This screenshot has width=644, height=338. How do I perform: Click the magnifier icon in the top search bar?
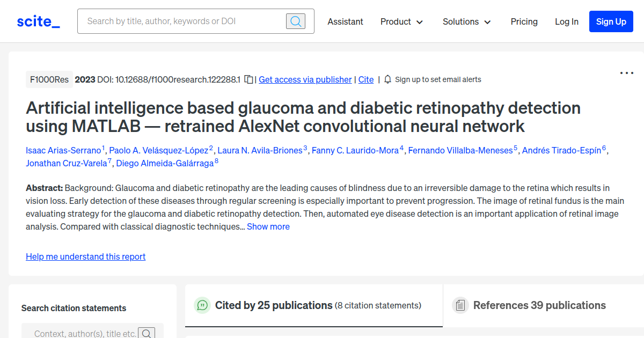(295, 21)
